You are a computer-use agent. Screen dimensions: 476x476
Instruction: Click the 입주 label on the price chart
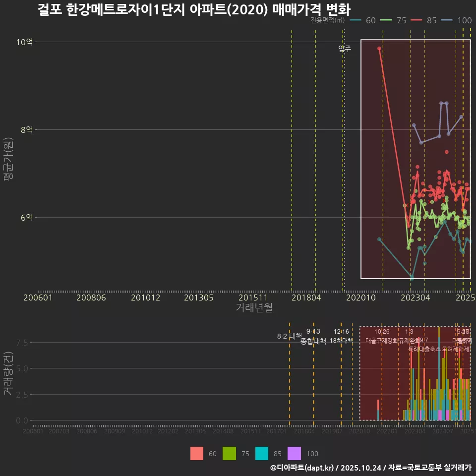345,48
